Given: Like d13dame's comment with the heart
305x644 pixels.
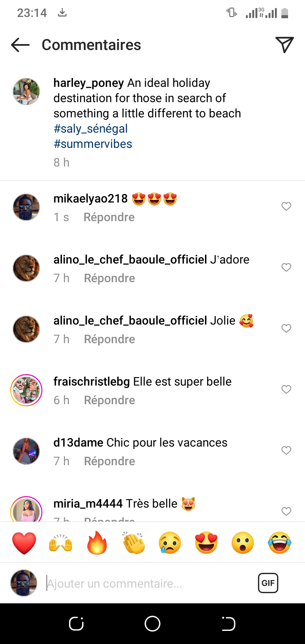Looking at the screenshot, I should pos(286,450).
